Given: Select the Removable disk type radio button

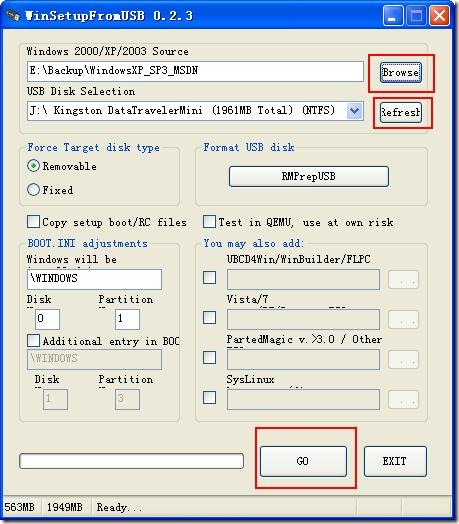Looking at the screenshot, I should coord(33,166).
